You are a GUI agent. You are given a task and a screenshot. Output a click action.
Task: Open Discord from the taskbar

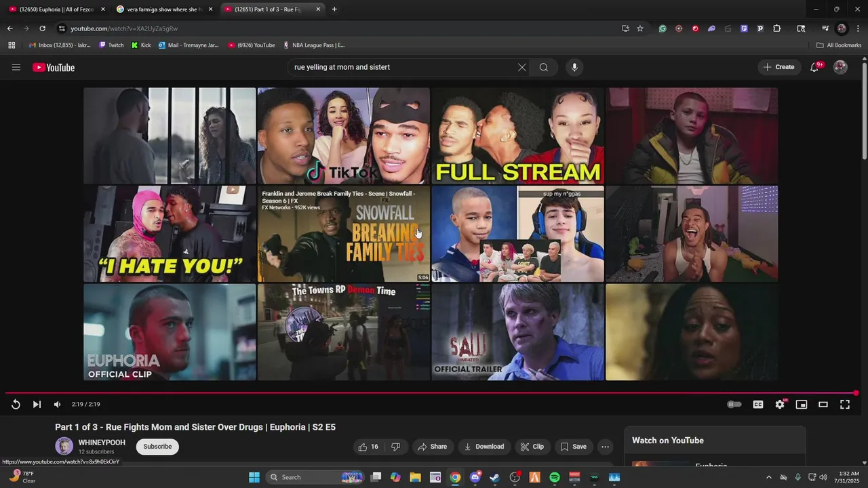[x=475, y=477]
